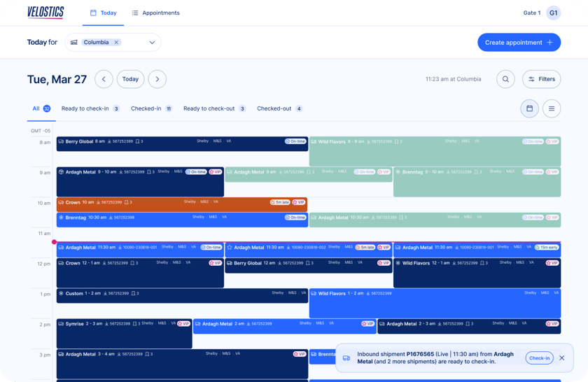Open Wild Flavors 8 - 9 am appointment
Image resolution: width=588 pixels, height=382 pixels.
(x=435, y=151)
